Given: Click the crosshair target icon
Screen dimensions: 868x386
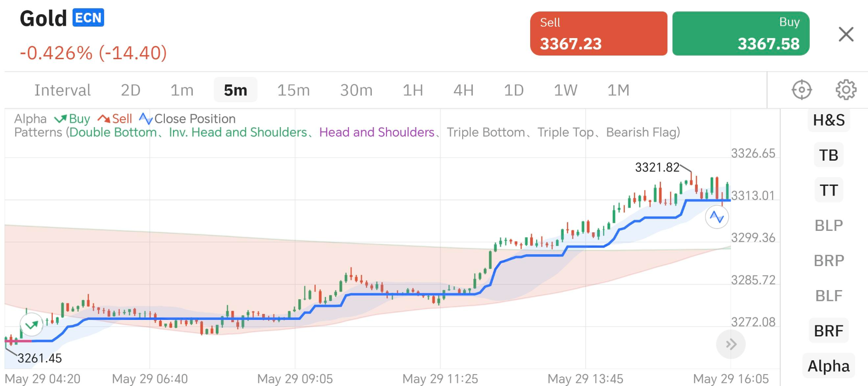Looking at the screenshot, I should click(x=801, y=90).
